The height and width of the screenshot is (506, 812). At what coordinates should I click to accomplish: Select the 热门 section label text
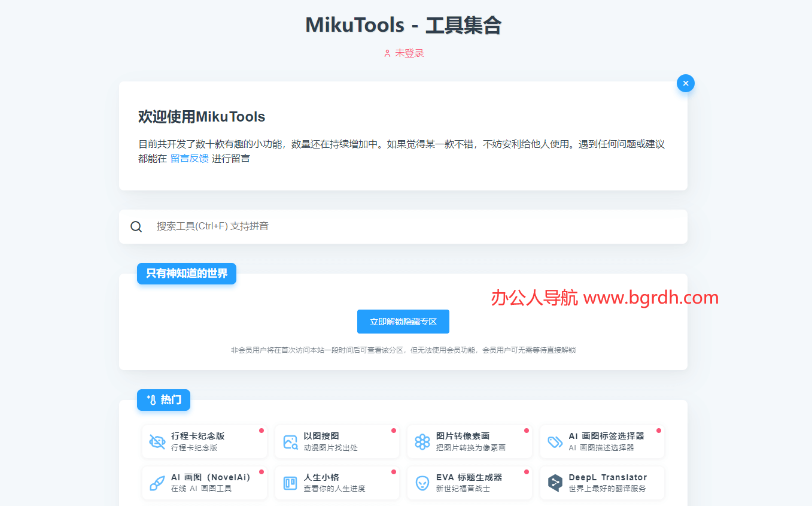(x=171, y=399)
